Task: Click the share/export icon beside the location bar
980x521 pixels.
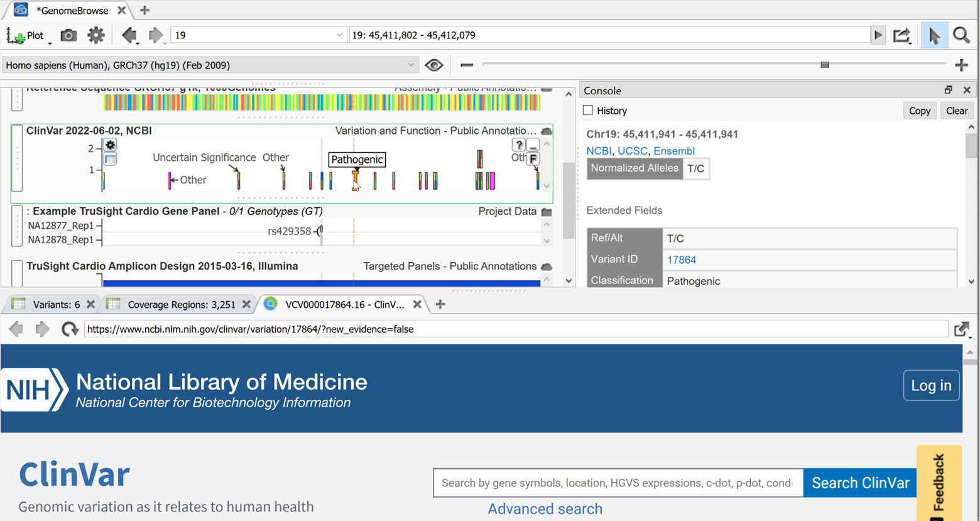Action: [903, 36]
